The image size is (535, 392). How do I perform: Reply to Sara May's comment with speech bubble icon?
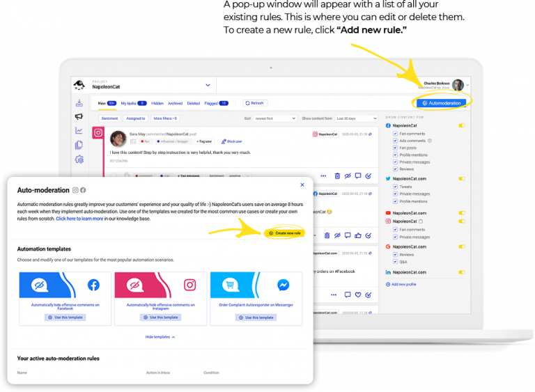358,175
